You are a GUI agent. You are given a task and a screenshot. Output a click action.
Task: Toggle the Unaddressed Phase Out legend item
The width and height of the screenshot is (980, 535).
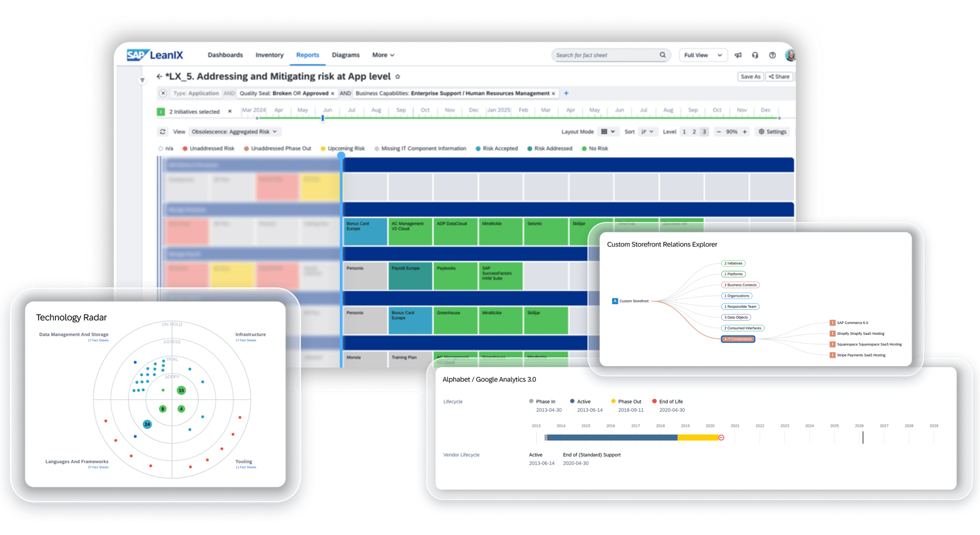tap(278, 149)
